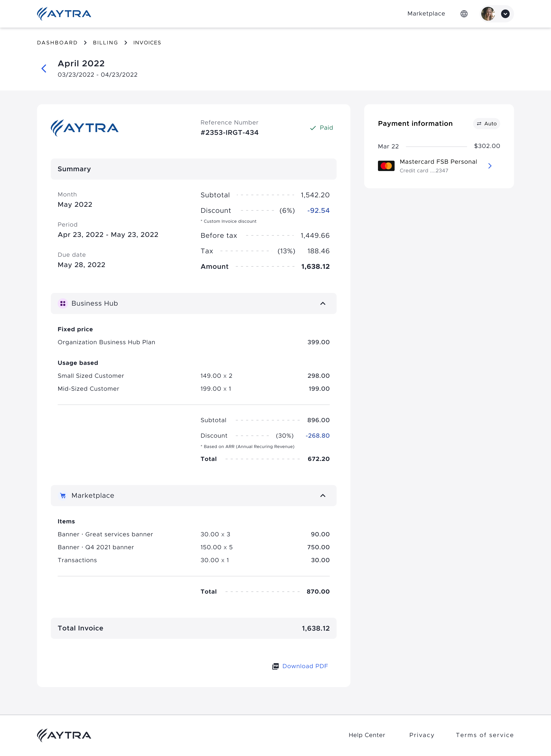The image size is (551, 756).
Task: Open Marketplace in the top navigation
Action: [426, 14]
